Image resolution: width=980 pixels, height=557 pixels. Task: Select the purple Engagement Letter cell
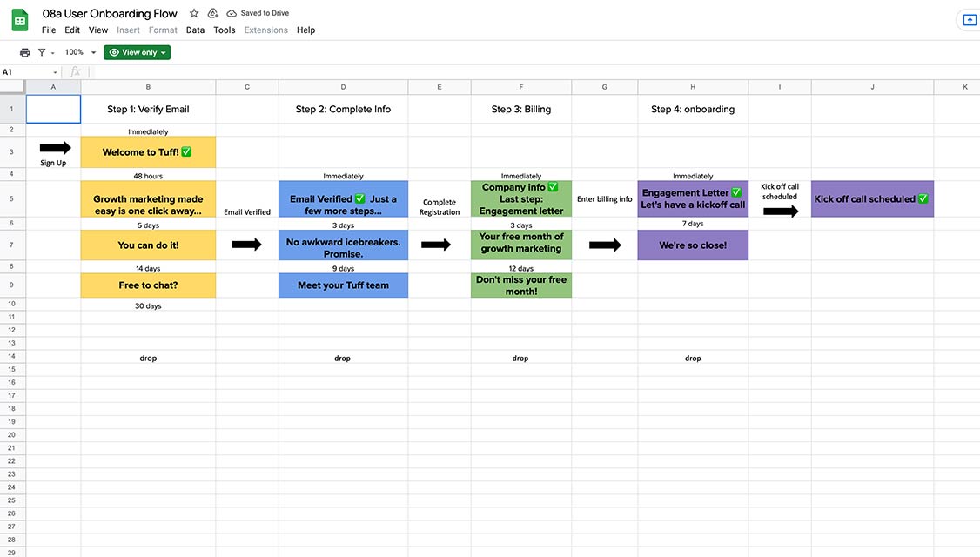click(x=693, y=199)
